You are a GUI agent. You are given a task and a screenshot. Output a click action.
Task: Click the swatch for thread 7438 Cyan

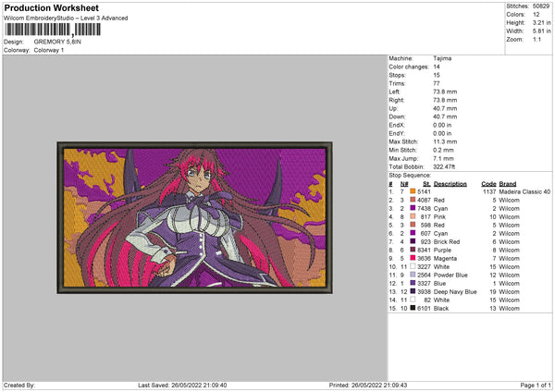[413, 208]
